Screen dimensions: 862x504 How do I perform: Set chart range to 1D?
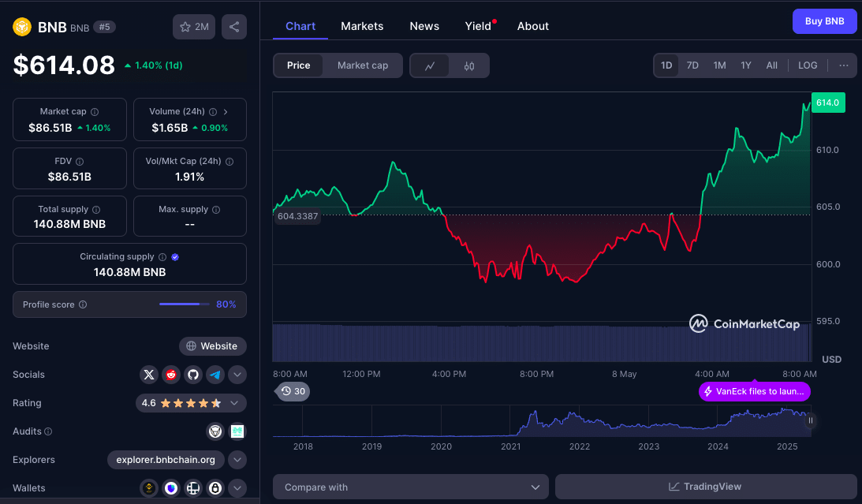666,65
